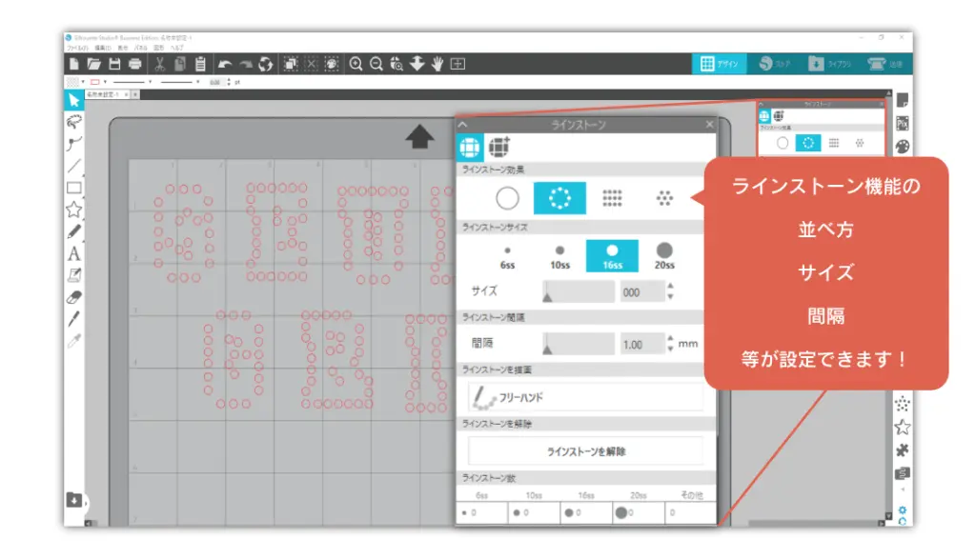Collapse the ラインストーン panel with the chevron
Viewport: 976px width, 560px height.
pyautogui.click(x=463, y=125)
